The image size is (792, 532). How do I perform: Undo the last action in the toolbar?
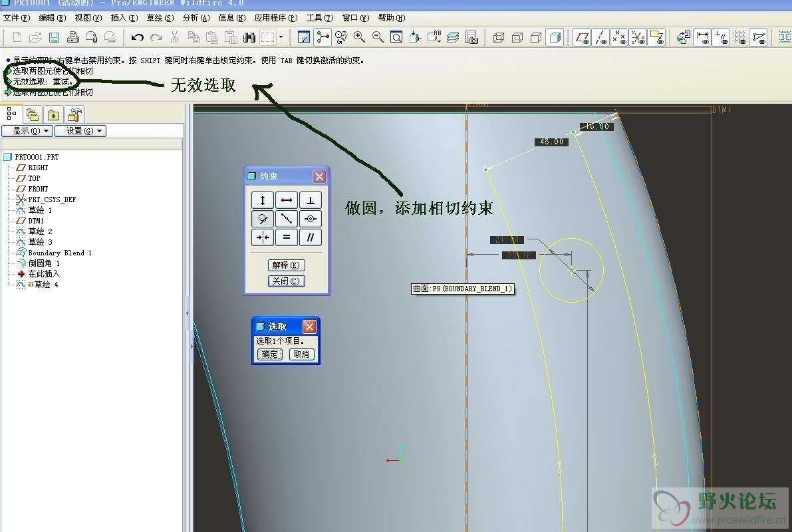coord(138,37)
